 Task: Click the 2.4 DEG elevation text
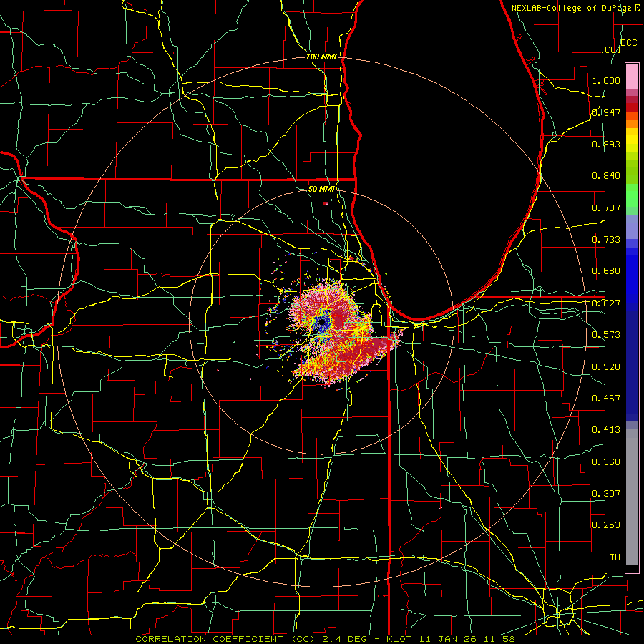346,639
